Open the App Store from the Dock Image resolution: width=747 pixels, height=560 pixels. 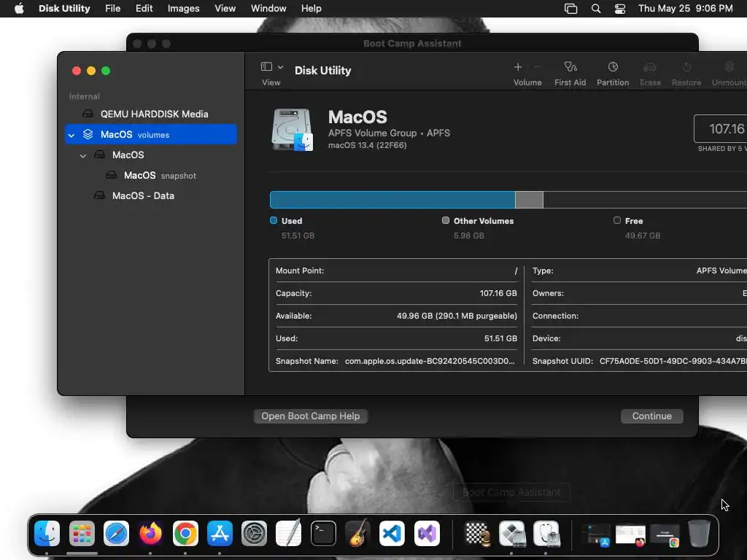(x=220, y=533)
